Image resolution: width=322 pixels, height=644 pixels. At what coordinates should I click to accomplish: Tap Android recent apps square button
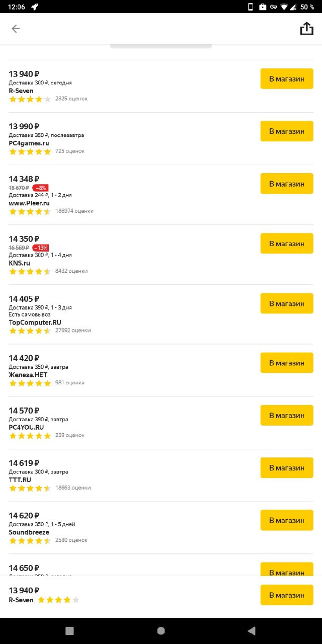pyautogui.click(x=70, y=631)
